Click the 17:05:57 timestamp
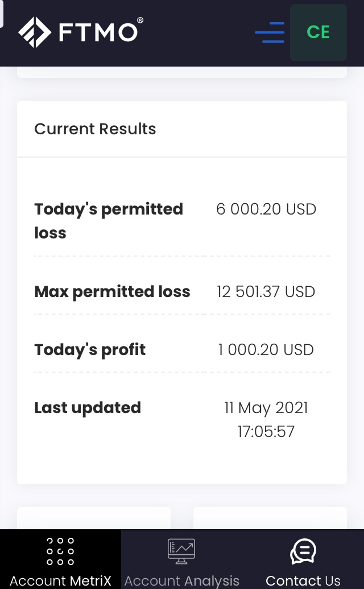364x589 pixels. [266, 431]
